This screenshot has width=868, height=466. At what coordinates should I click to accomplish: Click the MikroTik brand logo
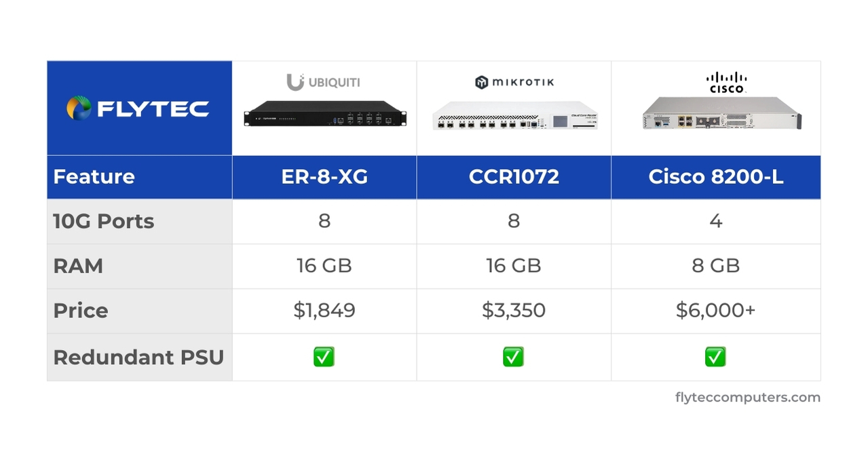click(x=514, y=83)
